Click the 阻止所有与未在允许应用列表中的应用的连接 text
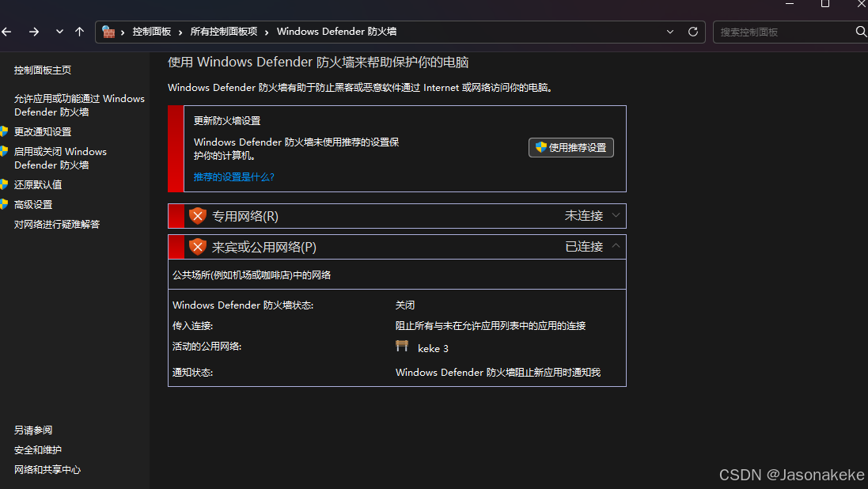 coord(491,326)
